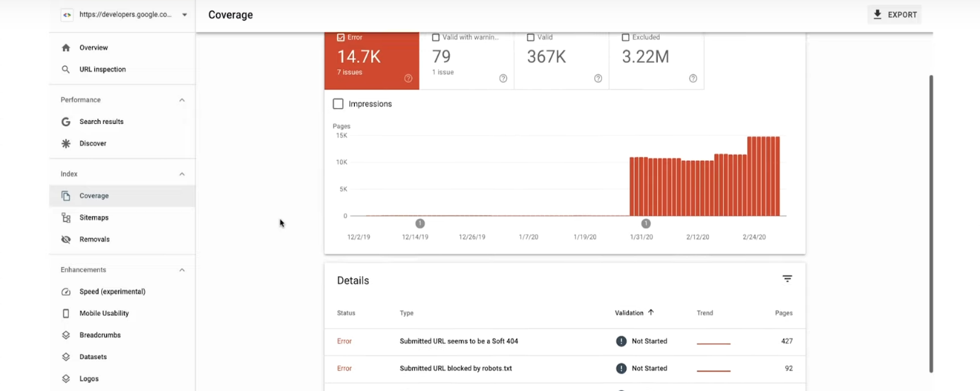Click the Sitemaps tree icon
980x391 pixels.
[66, 217]
